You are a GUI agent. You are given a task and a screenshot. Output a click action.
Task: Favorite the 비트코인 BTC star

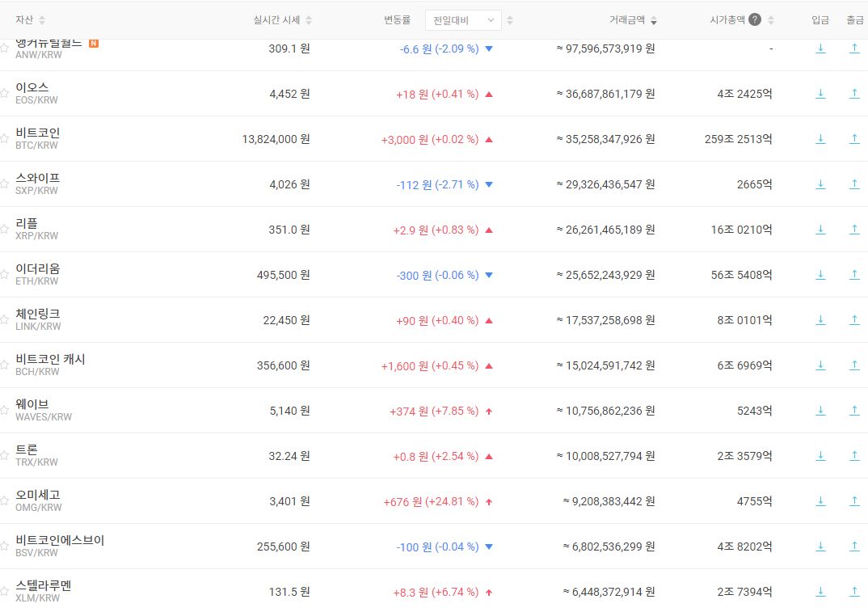tap(4, 139)
